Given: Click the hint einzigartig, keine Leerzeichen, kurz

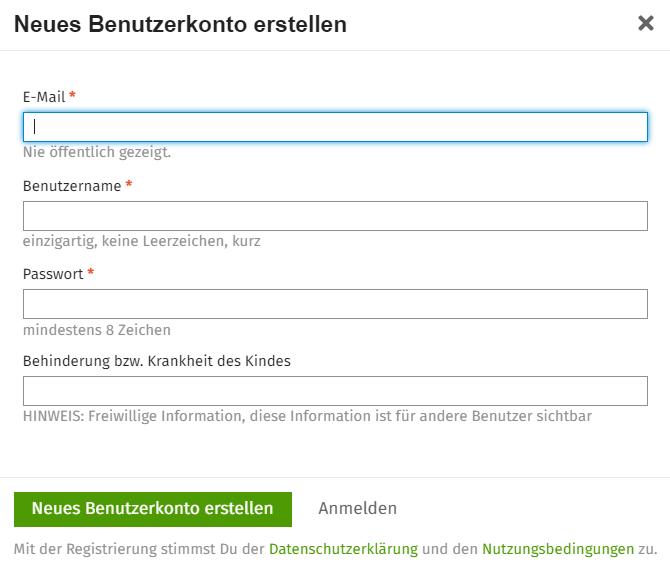Looking at the screenshot, I should tap(141, 241).
